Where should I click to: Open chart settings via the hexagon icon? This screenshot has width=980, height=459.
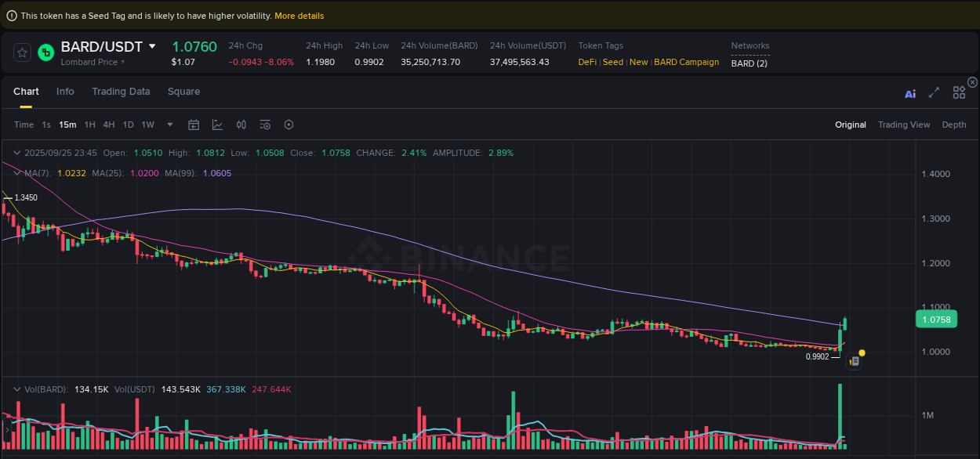coord(288,125)
